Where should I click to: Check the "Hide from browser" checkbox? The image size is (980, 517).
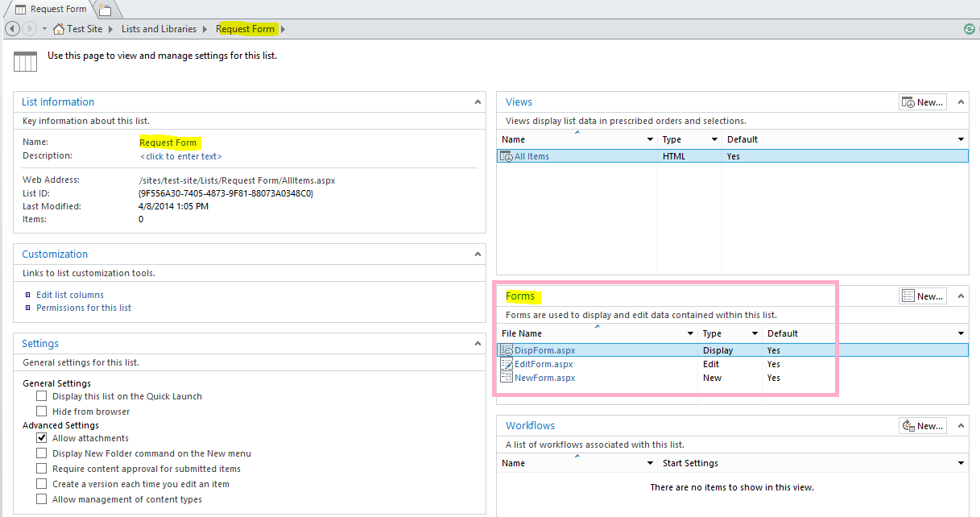coord(41,410)
